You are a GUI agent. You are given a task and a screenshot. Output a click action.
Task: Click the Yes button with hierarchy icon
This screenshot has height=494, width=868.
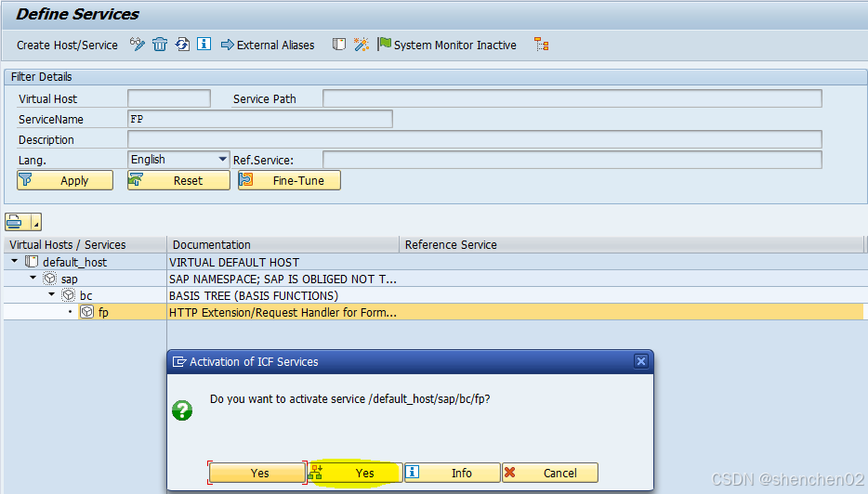tap(355, 473)
